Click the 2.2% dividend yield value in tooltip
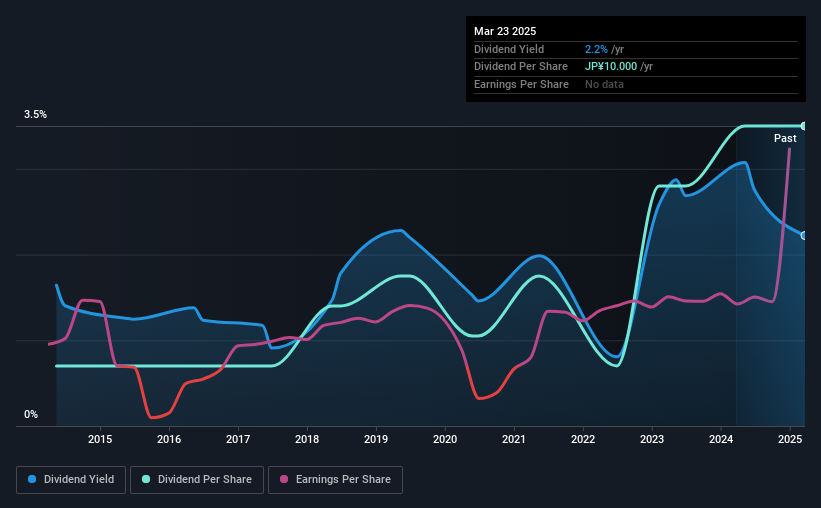 tap(596, 49)
